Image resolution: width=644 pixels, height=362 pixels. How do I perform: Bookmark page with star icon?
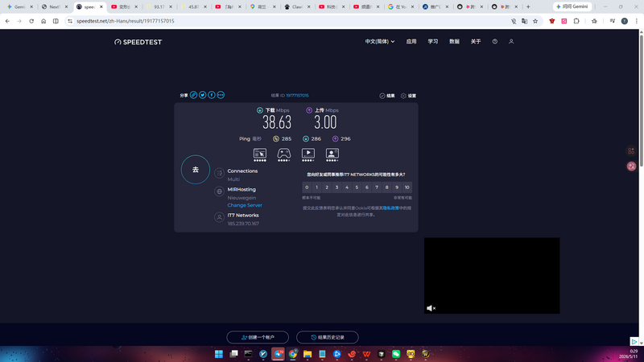[535, 21]
